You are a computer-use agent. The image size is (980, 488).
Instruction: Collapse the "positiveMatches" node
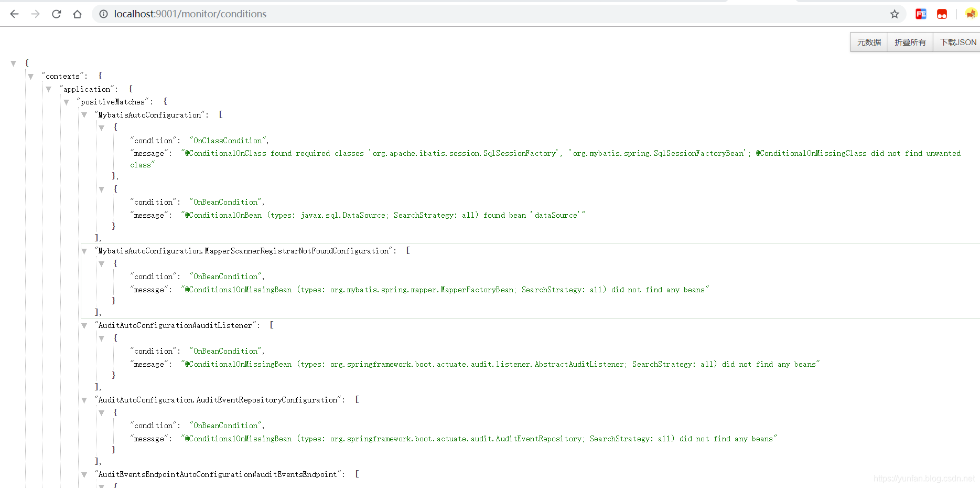click(67, 102)
